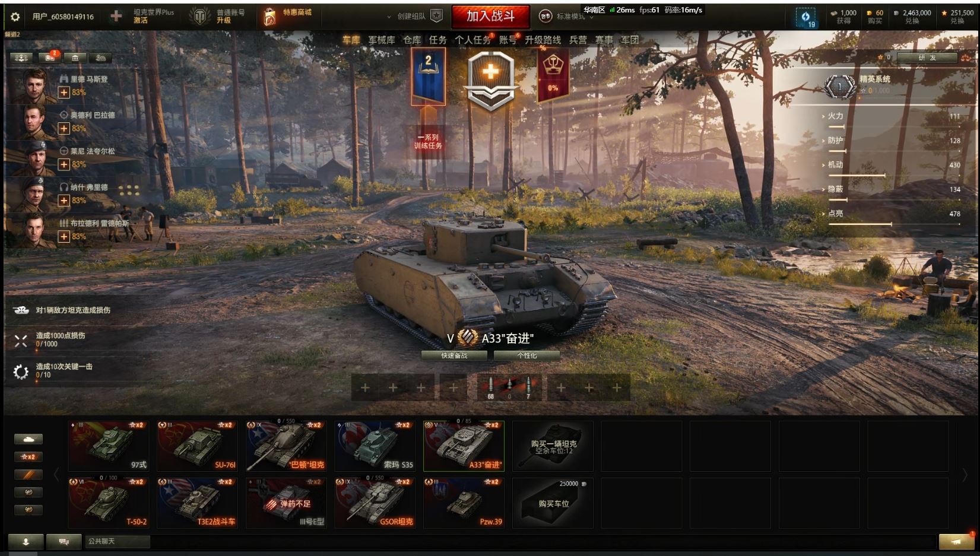The width and height of the screenshot is (980, 556).
Task: Open the crew books button with badge
Action: [49, 58]
